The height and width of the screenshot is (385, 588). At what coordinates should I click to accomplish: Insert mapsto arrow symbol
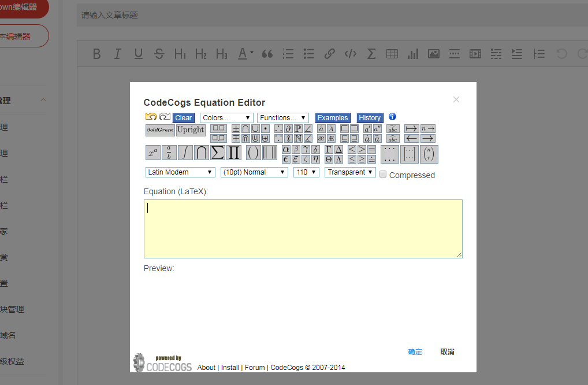click(411, 129)
